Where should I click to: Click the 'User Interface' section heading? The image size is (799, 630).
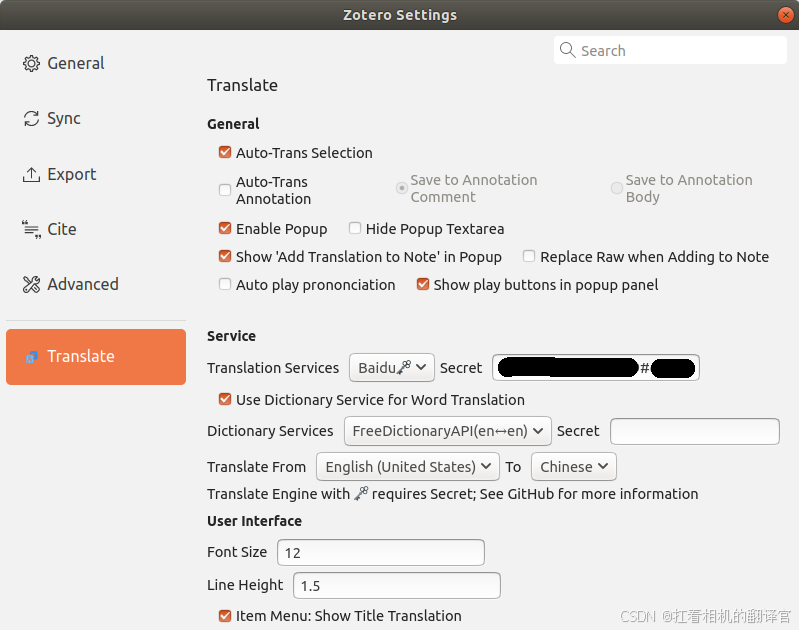click(254, 521)
